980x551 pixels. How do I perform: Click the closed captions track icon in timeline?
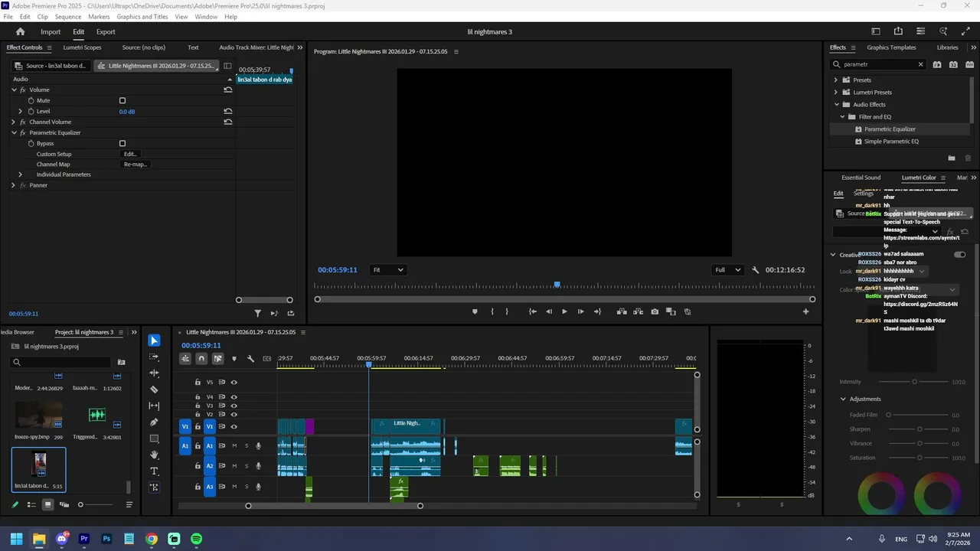[266, 358]
